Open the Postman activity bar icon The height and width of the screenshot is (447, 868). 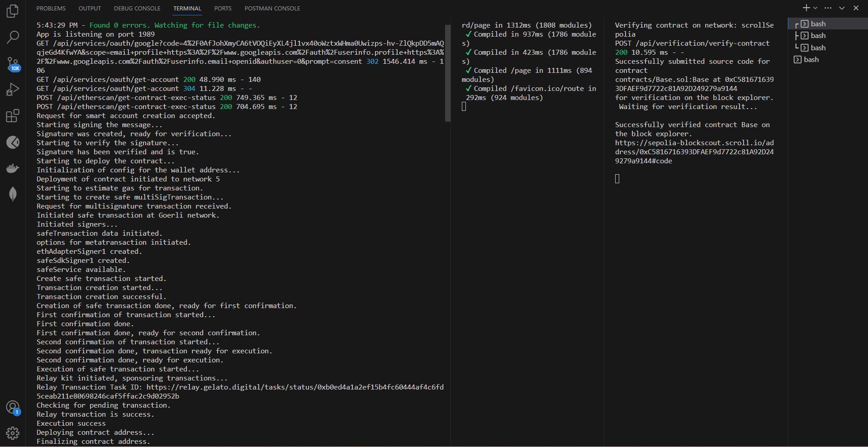[x=13, y=142]
